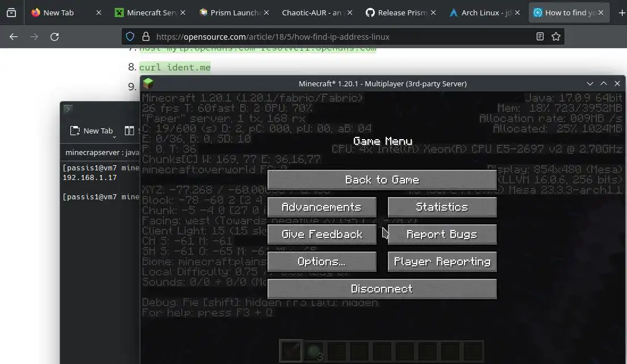Screen dimensions: 627x364
Task: Close the Prism Launcher browser tab
Action: (266, 13)
